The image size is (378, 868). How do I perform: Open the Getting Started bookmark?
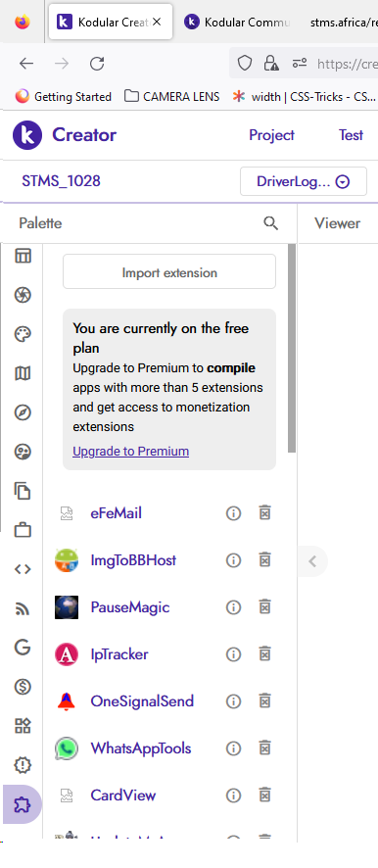point(64,96)
